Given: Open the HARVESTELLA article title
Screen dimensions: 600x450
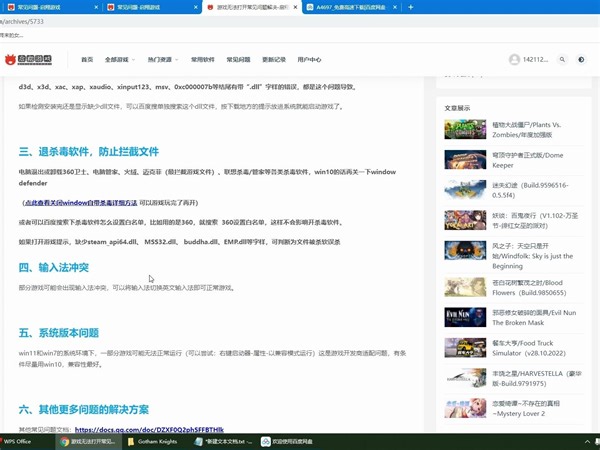Looking at the screenshot, I should (x=537, y=378).
